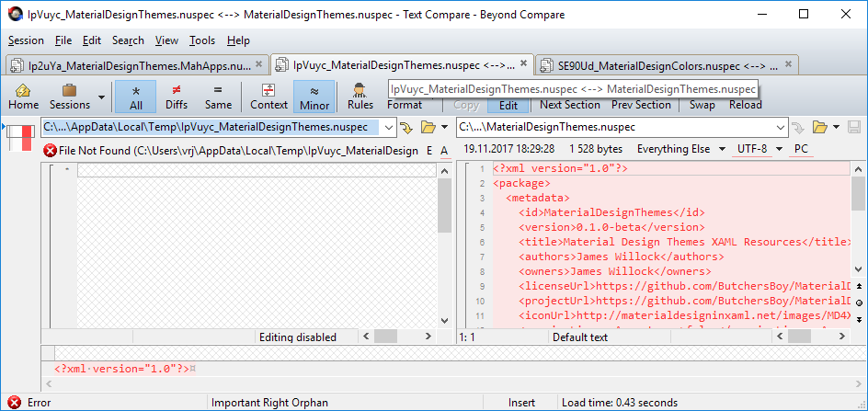Open the View menu

point(166,40)
